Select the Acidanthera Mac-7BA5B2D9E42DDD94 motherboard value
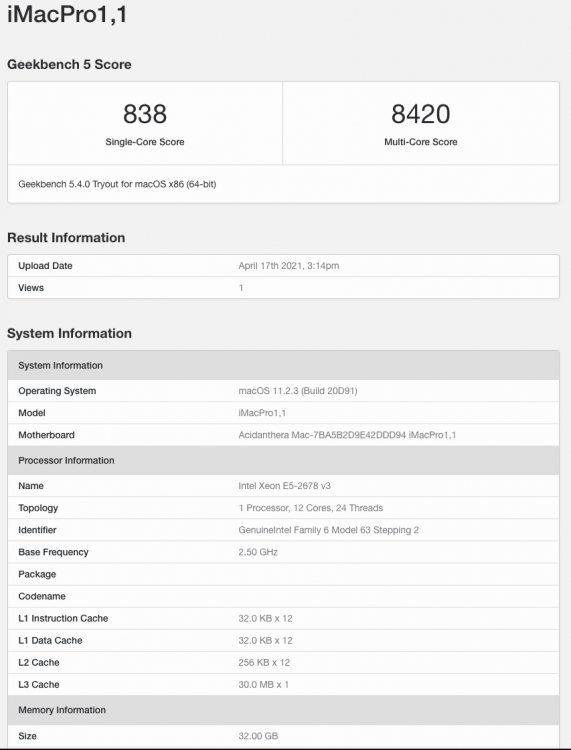This screenshot has width=571, height=750. (347, 435)
